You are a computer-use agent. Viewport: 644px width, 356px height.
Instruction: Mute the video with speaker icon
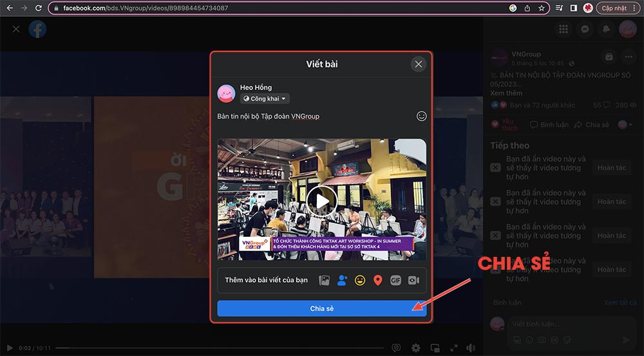471,348
